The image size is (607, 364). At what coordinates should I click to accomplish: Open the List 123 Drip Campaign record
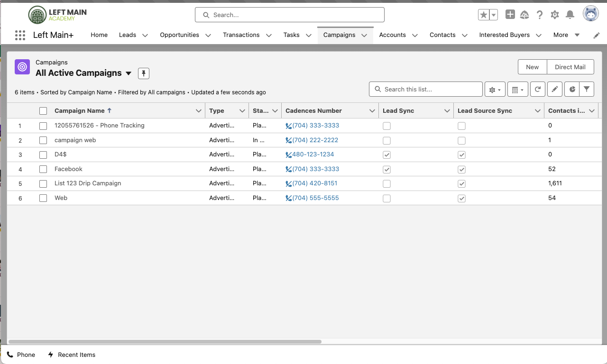pos(88,183)
